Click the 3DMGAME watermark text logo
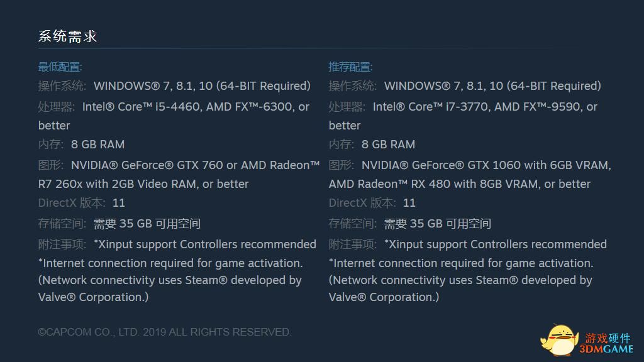 tap(606, 349)
